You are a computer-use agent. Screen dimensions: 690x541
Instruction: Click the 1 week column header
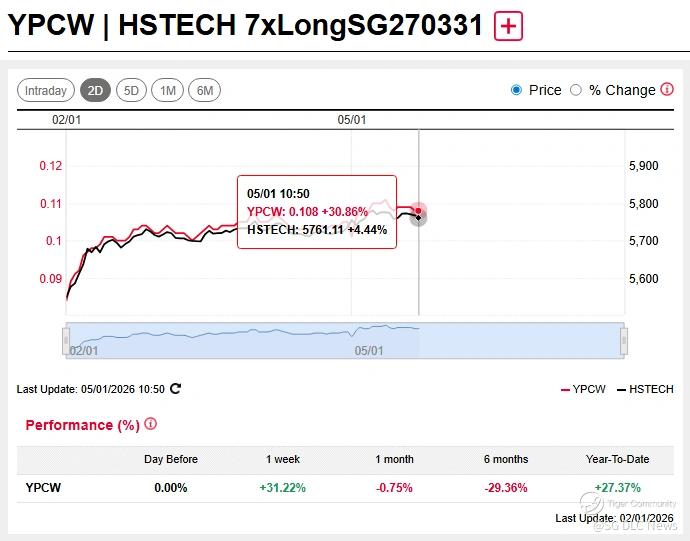pyautogui.click(x=283, y=459)
